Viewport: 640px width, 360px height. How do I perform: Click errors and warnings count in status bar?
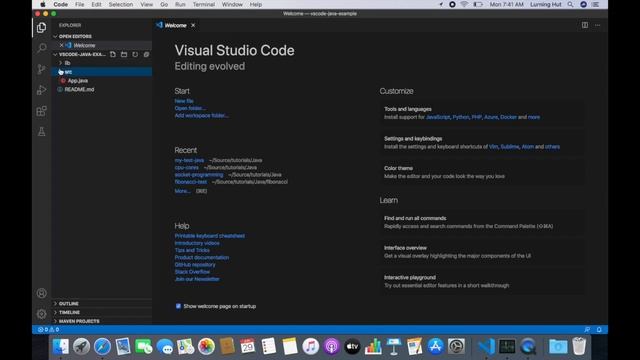pos(49,329)
